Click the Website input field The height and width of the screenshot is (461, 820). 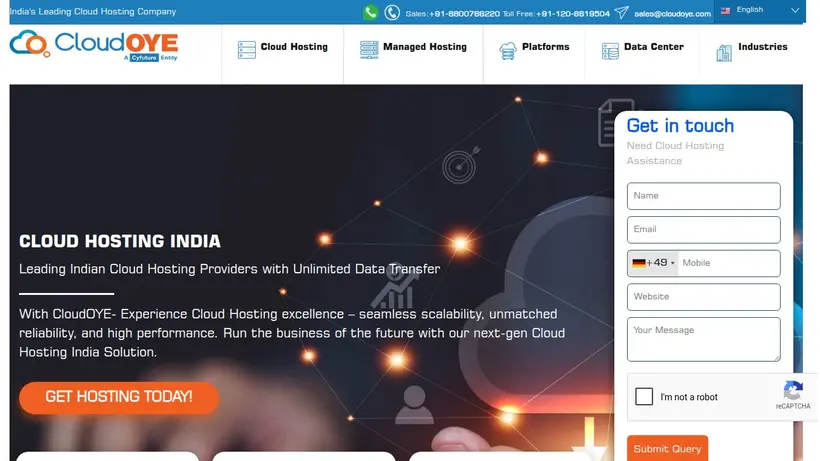(x=703, y=296)
